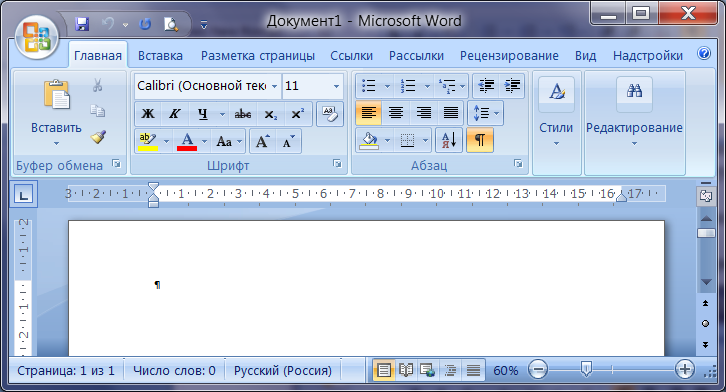
Task: Open Шрифт dialog launcher
Action: (338, 164)
